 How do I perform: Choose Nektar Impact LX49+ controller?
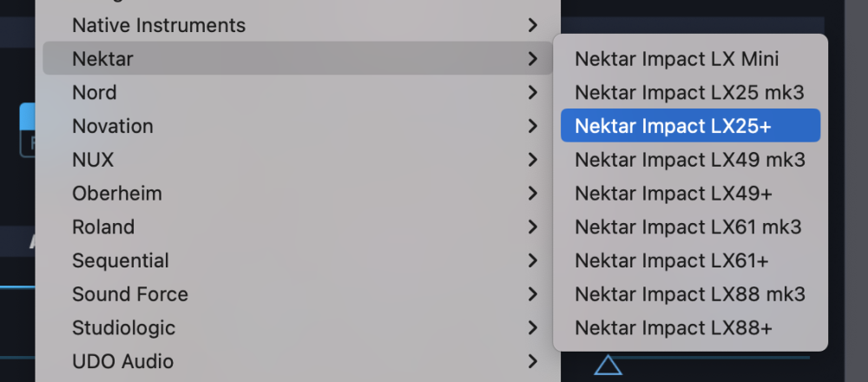coord(674,193)
